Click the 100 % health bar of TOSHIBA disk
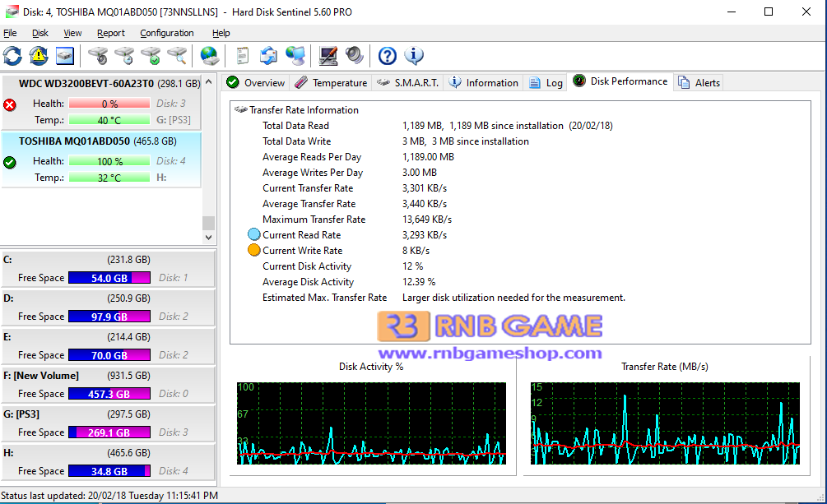The image size is (827, 504). [x=109, y=161]
